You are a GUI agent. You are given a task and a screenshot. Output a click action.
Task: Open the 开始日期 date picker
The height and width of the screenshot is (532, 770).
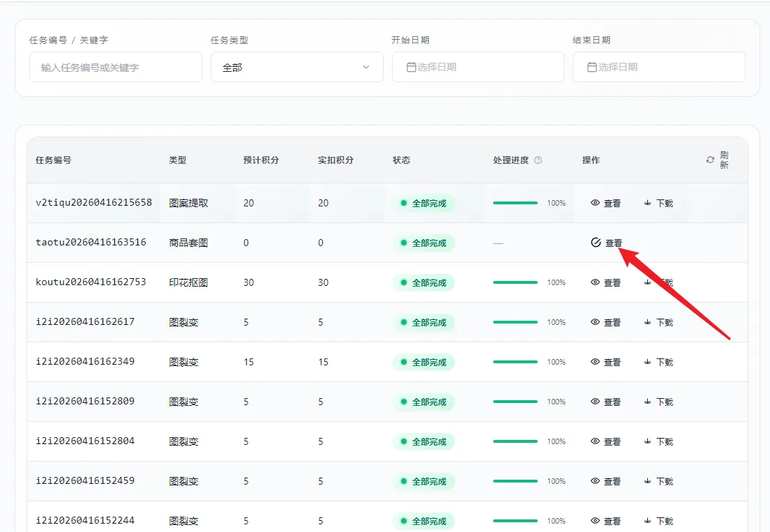click(x=477, y=68)
